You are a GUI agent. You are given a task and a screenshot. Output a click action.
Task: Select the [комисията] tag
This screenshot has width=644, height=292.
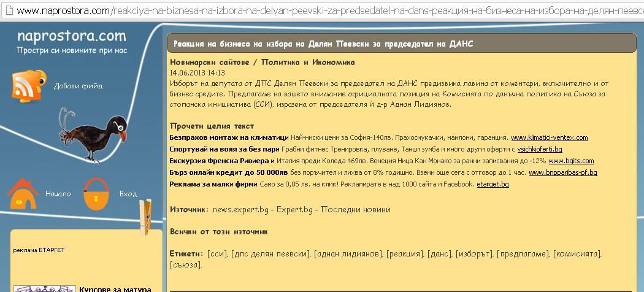[578, 254]
